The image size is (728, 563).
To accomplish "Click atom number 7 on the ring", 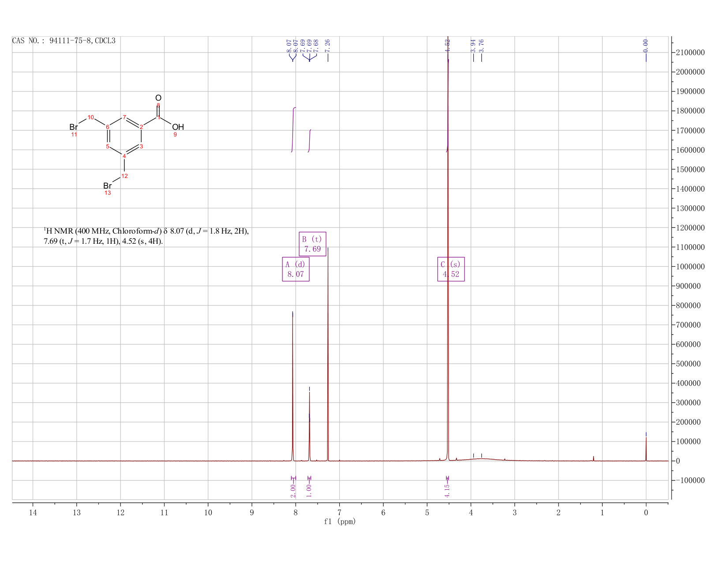I will [124, 117].
